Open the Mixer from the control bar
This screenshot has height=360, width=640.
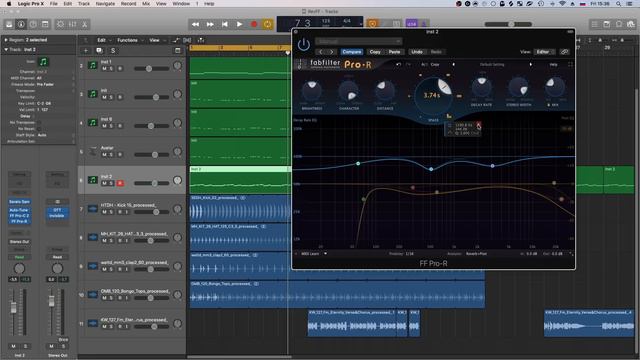[x=72, y=24]
